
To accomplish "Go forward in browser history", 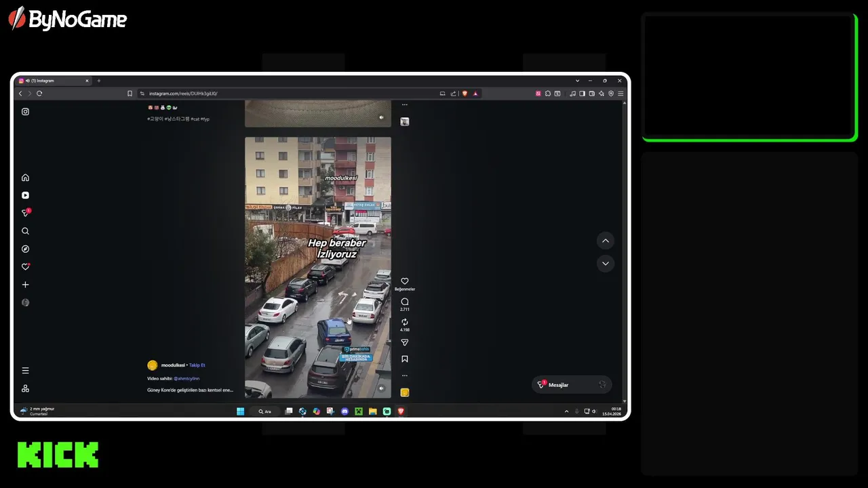I will 29,94.
